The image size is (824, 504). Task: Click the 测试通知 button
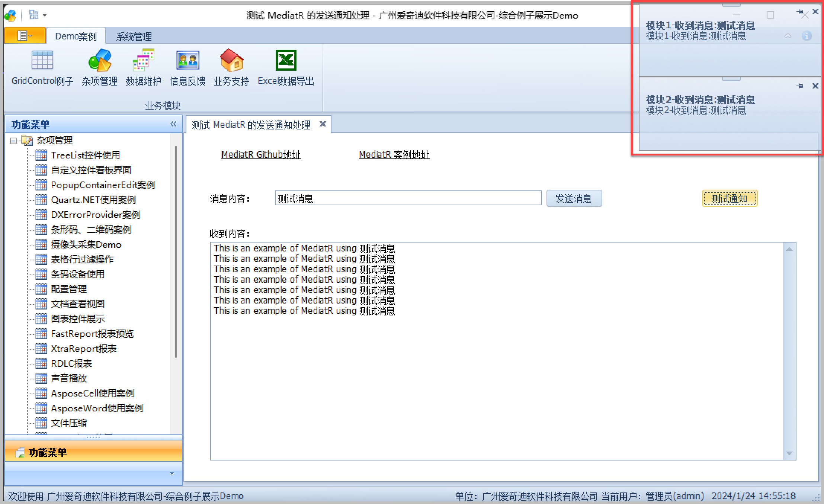(729, 199)
